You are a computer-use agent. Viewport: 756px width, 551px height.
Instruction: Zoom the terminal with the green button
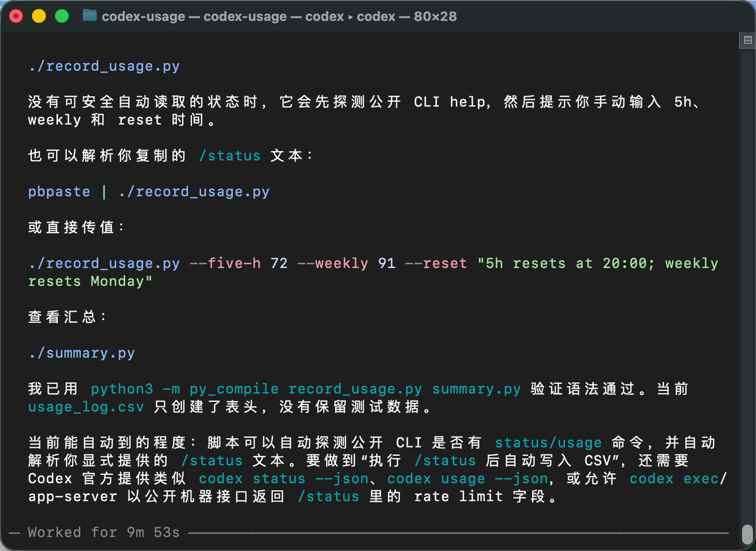tap(62, 16)
